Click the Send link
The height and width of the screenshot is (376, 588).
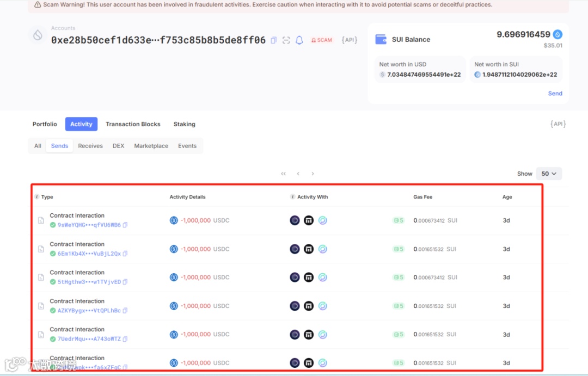click(x=555, y=94)
